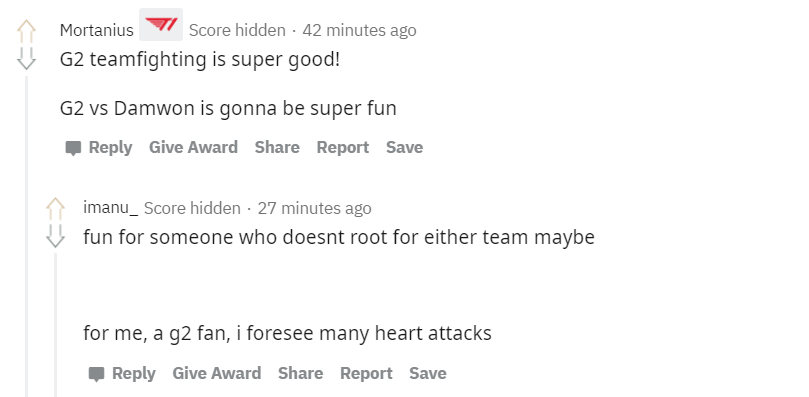
Task: Click speech bubble icon under imanu_'s comment
Action: click(x=96, y=374)
